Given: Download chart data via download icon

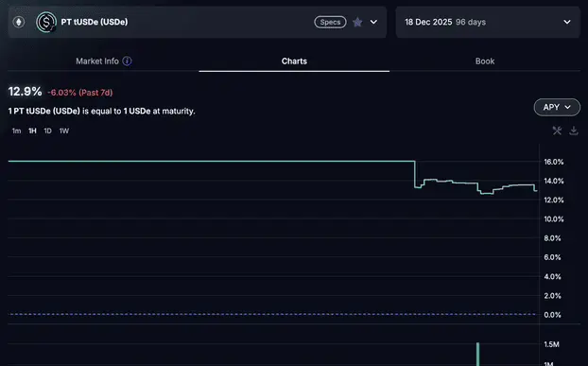Looking at the screenshot, I should (x=574, y=131).
